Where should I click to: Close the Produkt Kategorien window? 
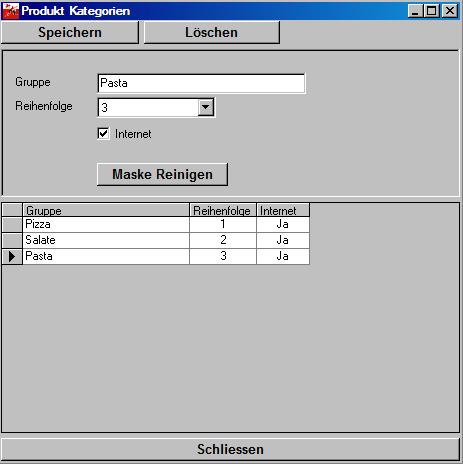pos(450,11)
